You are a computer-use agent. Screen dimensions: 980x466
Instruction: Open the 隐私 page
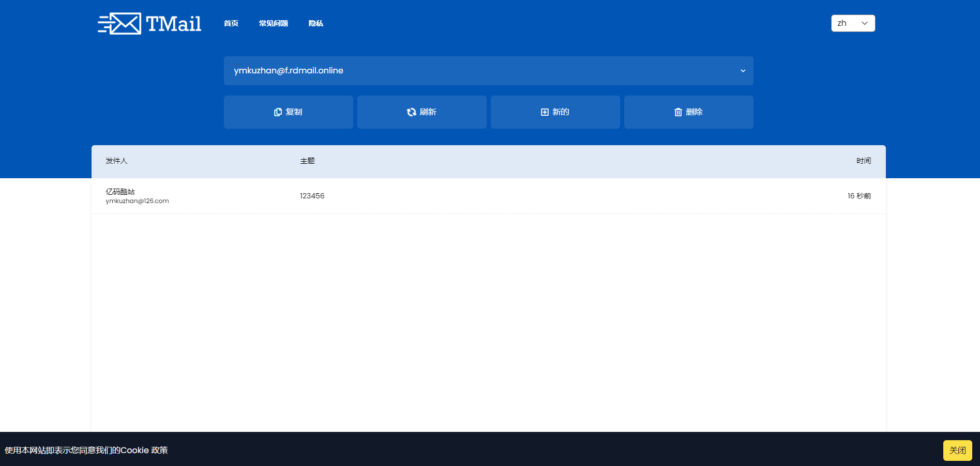tap(315, 23)
